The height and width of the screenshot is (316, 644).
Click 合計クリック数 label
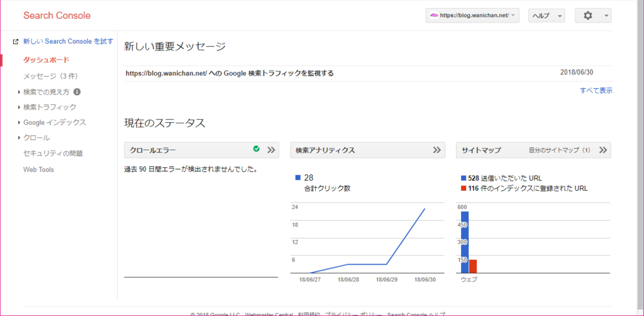point(327,189)
